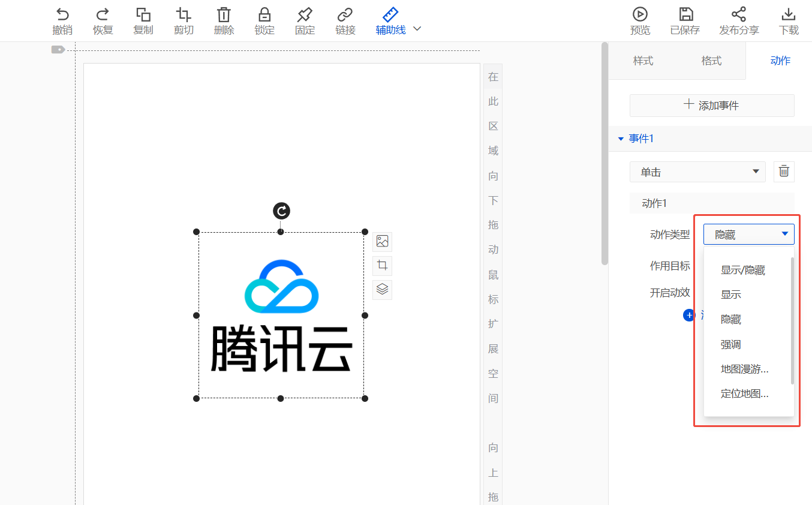Click the Download (下载) icon
The width and height of the screenshot is (812, 505).
789,14
